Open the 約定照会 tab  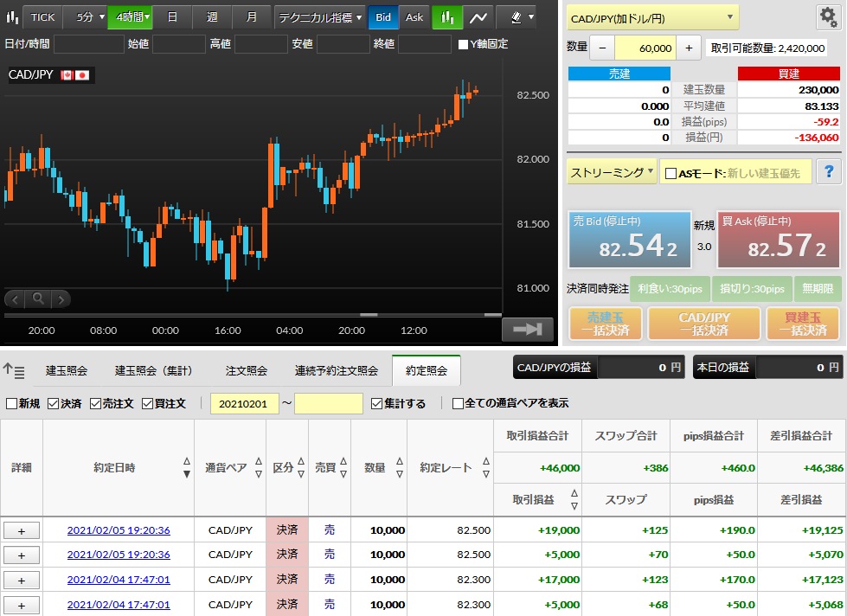click(427, 370)
